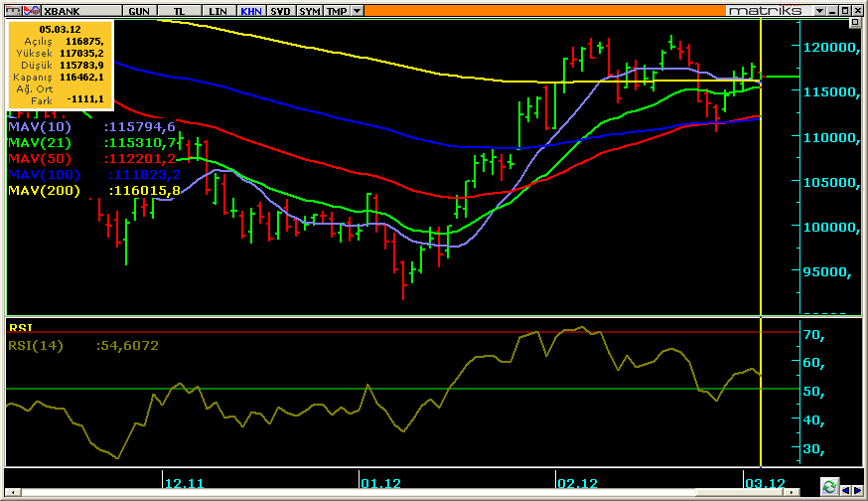Select the GUN period button
Viewport: 868px width, 501px height.
[139, 11]
